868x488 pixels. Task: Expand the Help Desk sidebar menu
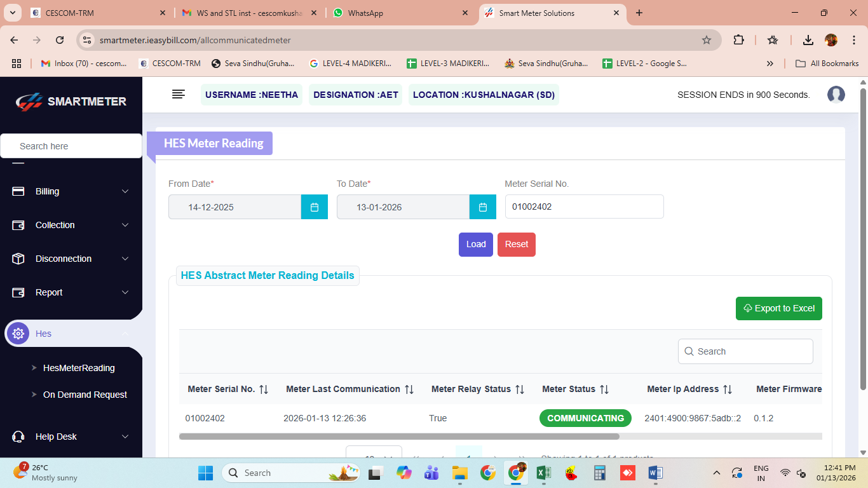71,437
